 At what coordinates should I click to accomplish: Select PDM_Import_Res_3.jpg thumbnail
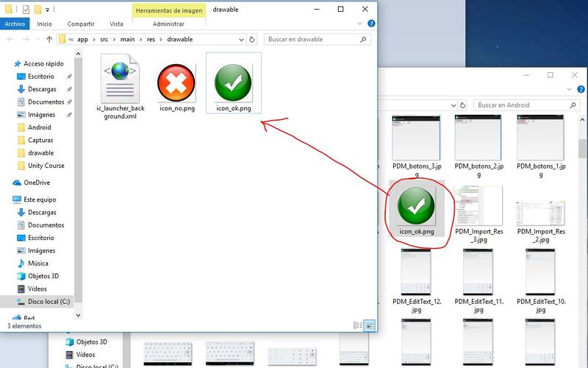pos(478,214)
